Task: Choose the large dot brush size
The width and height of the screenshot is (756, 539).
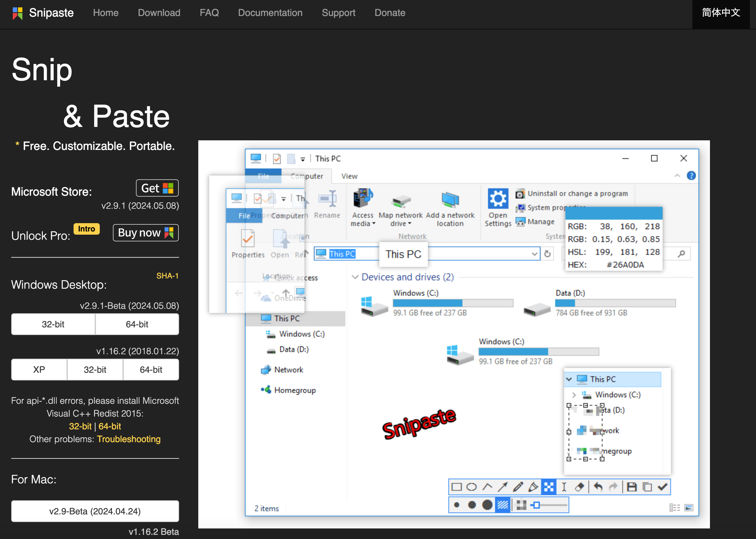Action: [487, 505]
